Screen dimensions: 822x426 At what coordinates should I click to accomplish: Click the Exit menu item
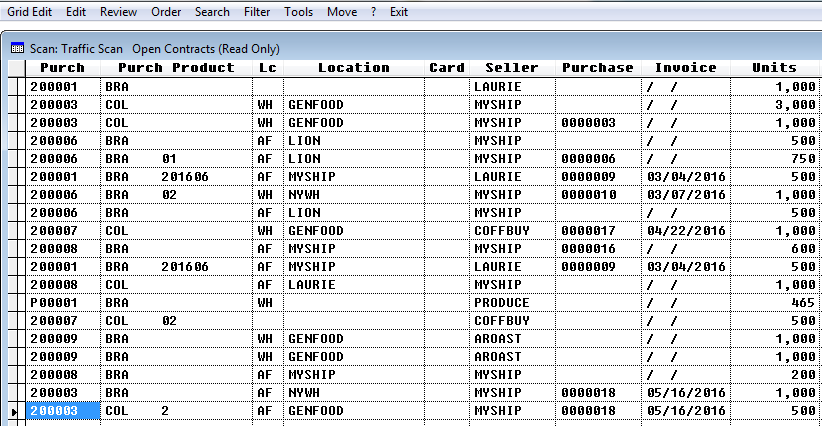pos(398,12)
